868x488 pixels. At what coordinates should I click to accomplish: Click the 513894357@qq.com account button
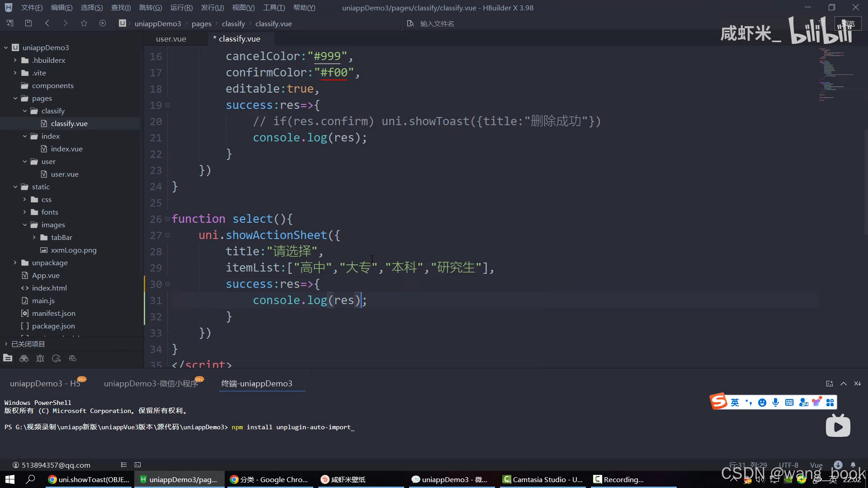coord(51,465)
